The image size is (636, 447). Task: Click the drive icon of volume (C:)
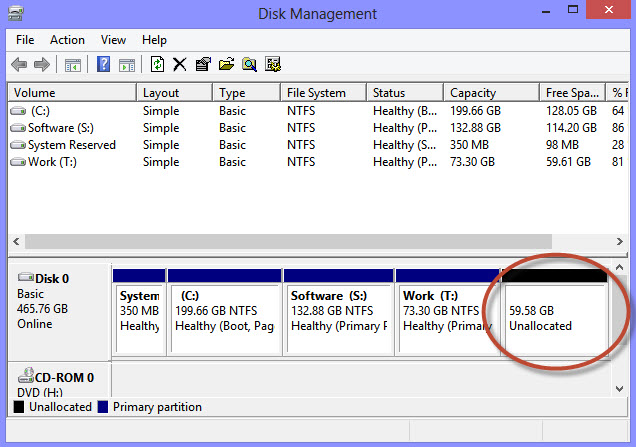click(18, 111)
